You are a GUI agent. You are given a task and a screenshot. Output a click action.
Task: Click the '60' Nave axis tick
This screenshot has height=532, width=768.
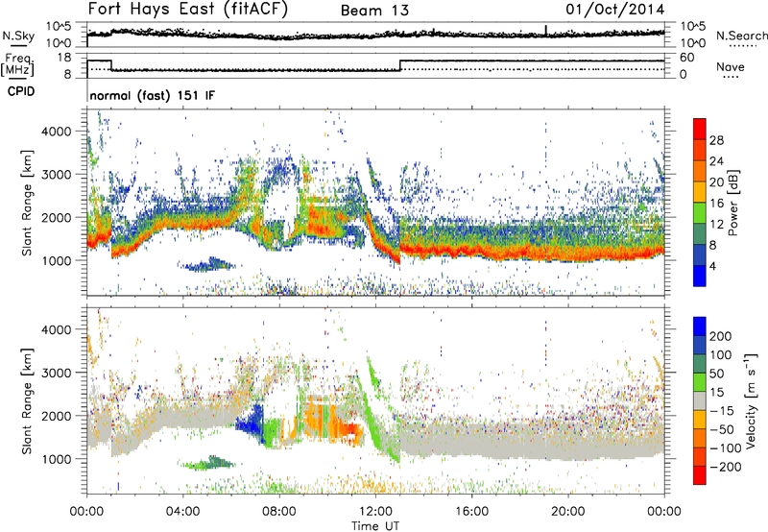687,58
